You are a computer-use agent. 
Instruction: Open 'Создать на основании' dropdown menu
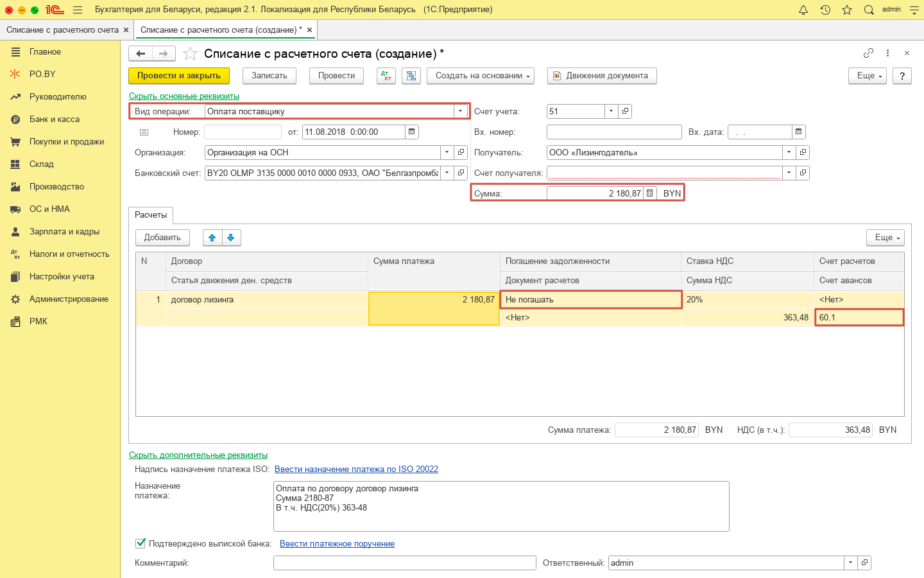tap(484, 76)
